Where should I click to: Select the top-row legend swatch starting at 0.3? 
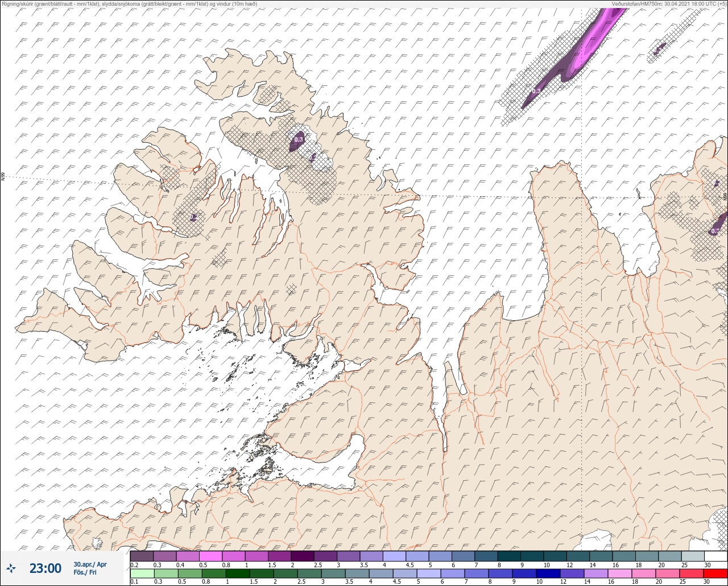coord(164,556)
